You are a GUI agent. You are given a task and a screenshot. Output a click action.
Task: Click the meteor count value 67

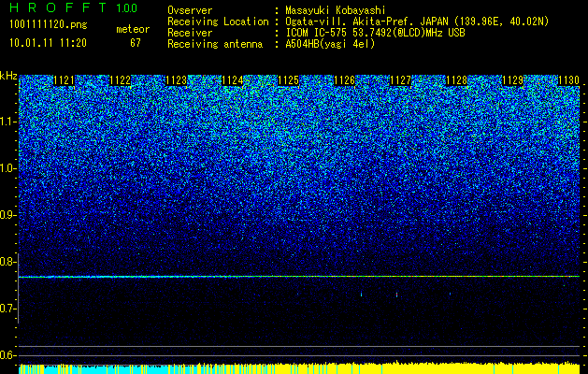tap(136, 43)
